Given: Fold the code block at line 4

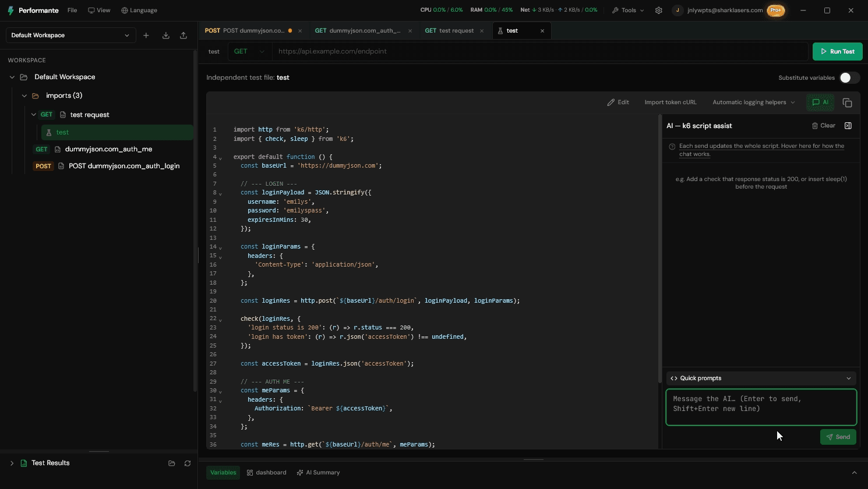Looking at the screenshot, I should click(220, 158).
